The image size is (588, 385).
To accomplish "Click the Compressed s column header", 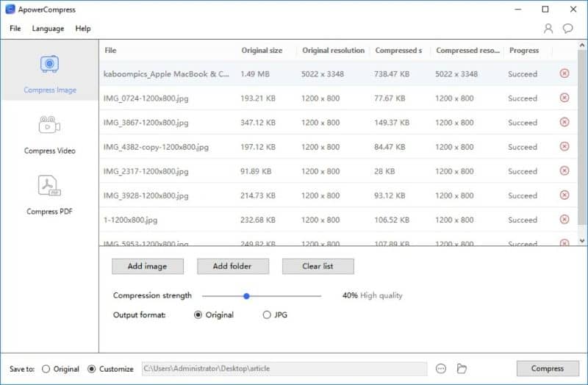I will click(398, 50).
